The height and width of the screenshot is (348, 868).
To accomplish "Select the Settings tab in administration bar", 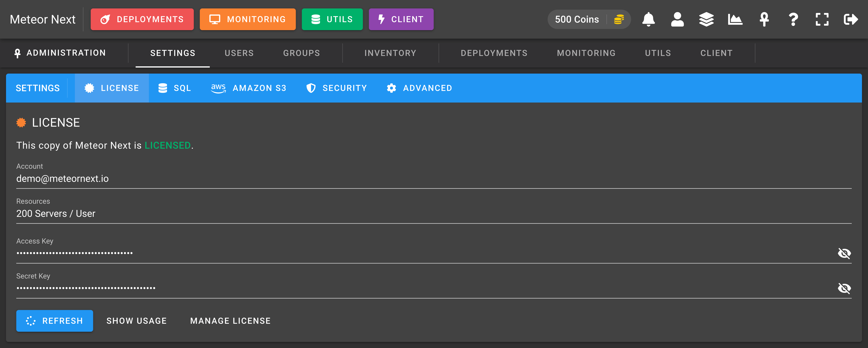I will pyautogui.click(x=173, y=53).
